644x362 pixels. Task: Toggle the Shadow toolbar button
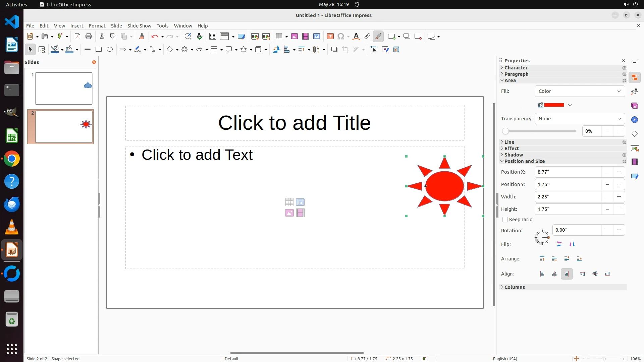[x=334, y=49]
